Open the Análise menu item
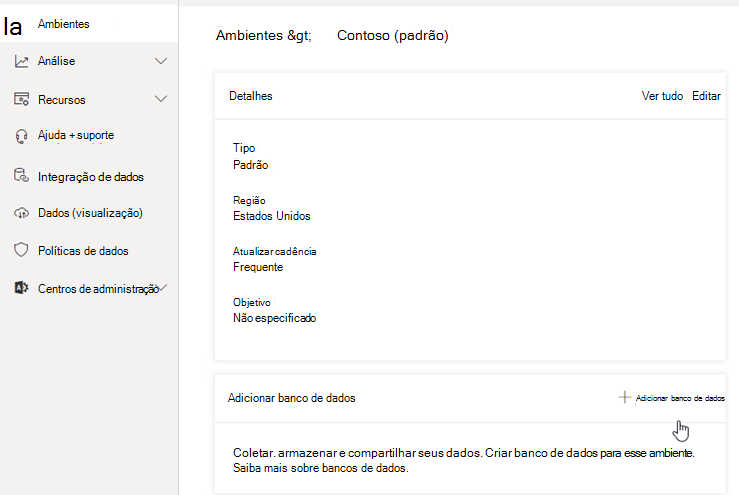Viewport: 739px width, 495px height. 57,61
